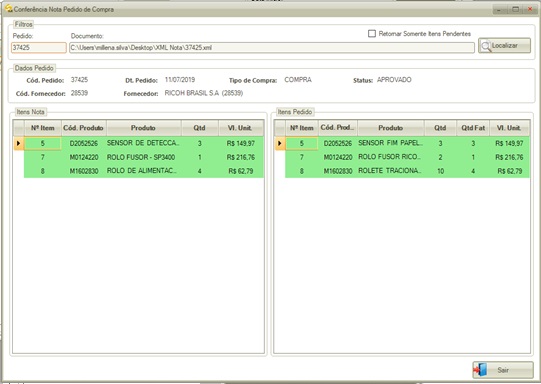Click Cód. Pedido value 37425
The width and height of the screenshot is (541, 384).
[79, 80]
